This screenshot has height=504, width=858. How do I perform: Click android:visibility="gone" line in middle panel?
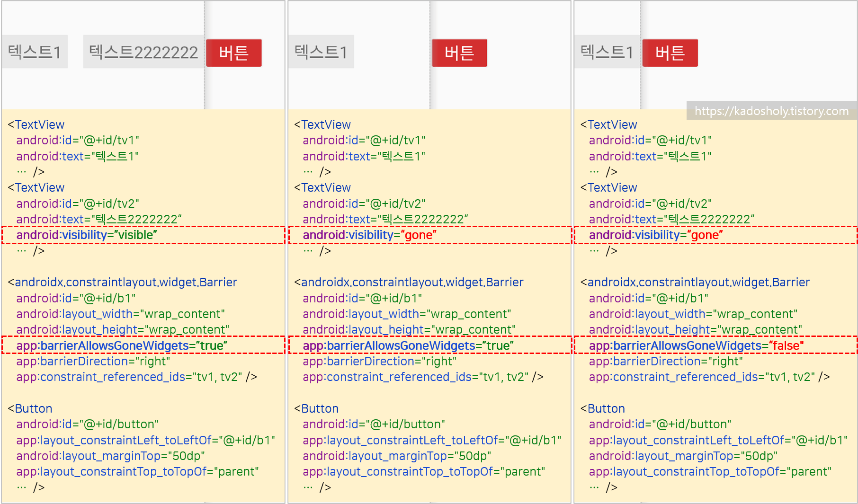[369, 235]
